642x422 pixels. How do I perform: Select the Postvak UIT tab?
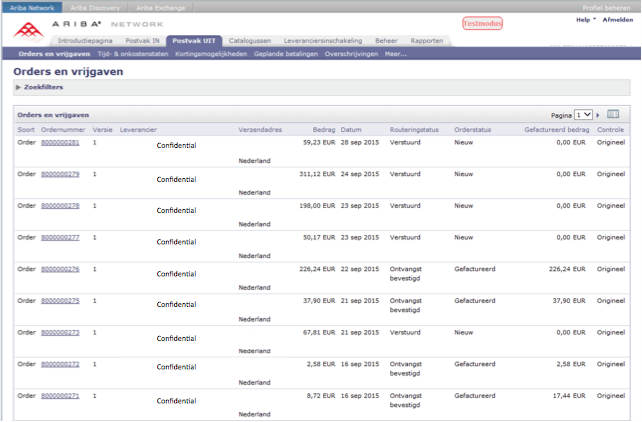194,41
